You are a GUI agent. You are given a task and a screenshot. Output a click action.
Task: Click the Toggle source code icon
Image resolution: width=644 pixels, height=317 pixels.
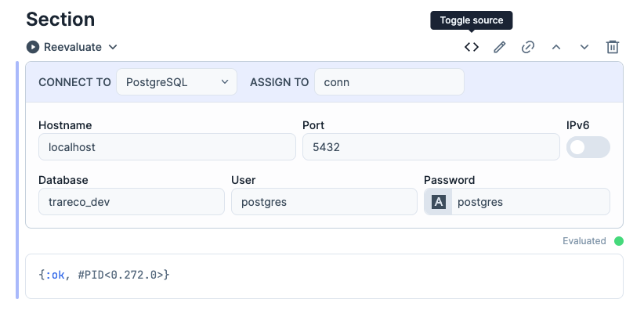coord(472,47)
